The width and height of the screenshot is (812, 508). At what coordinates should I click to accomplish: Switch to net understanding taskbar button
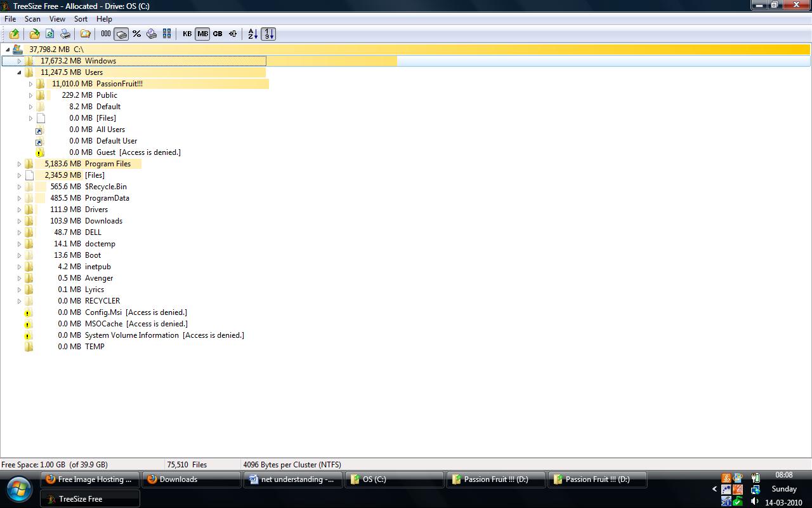[x=292, y=479]
